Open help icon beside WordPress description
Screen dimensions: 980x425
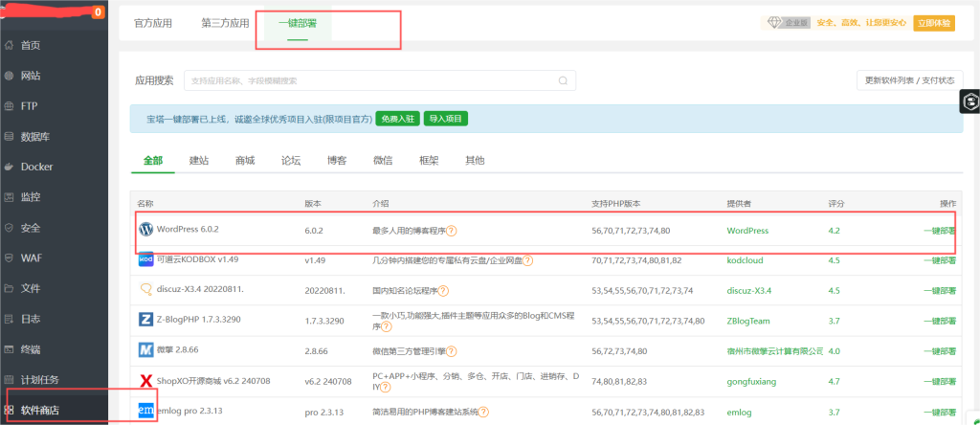(452, 231)
